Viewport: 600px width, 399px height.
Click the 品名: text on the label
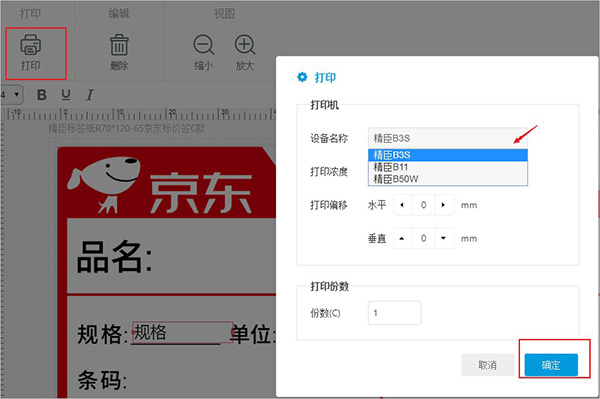(115, 257)
